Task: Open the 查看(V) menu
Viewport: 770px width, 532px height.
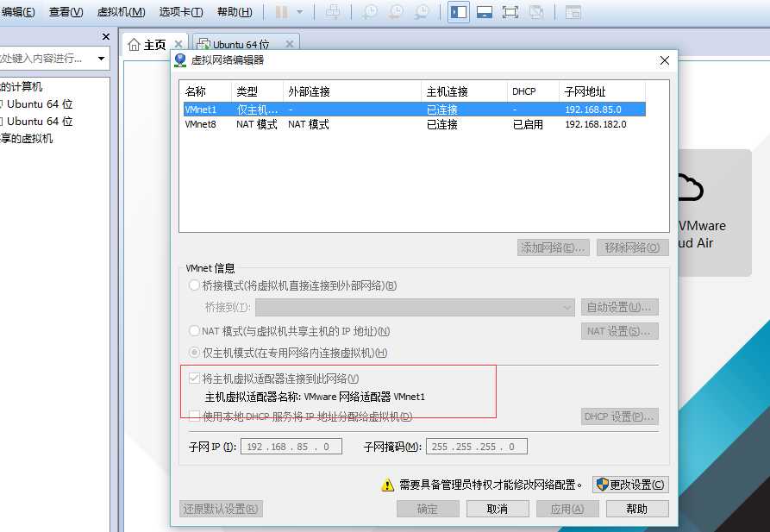Action: 66,12
